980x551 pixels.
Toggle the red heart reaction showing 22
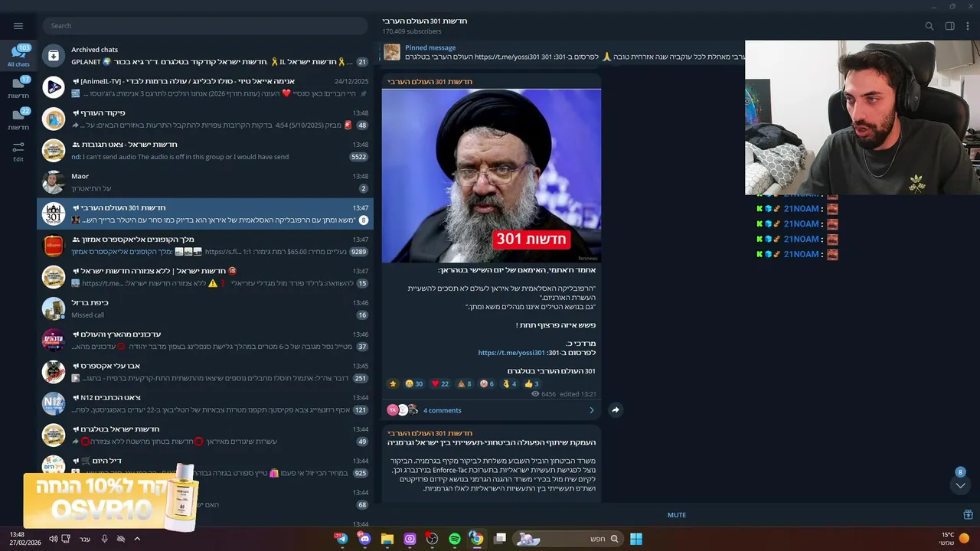(x=440, y=383)
